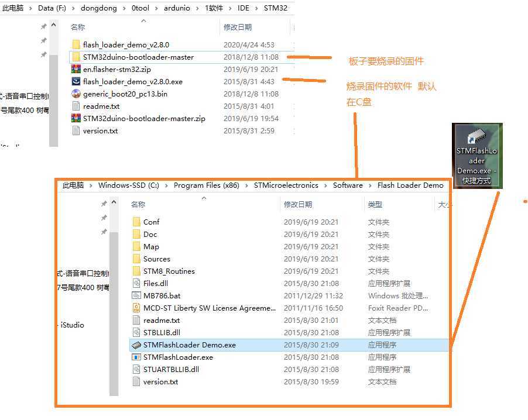
Task: Expand chevron after Software breadcrumb
Action: (x=370, y=185)
